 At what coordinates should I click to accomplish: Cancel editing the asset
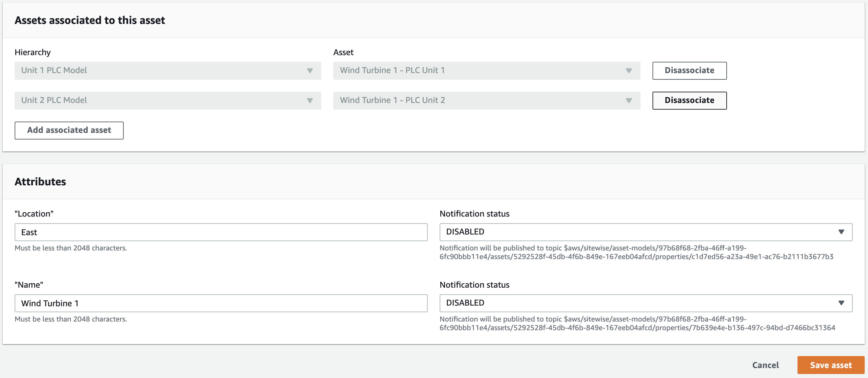coord(765,365)
